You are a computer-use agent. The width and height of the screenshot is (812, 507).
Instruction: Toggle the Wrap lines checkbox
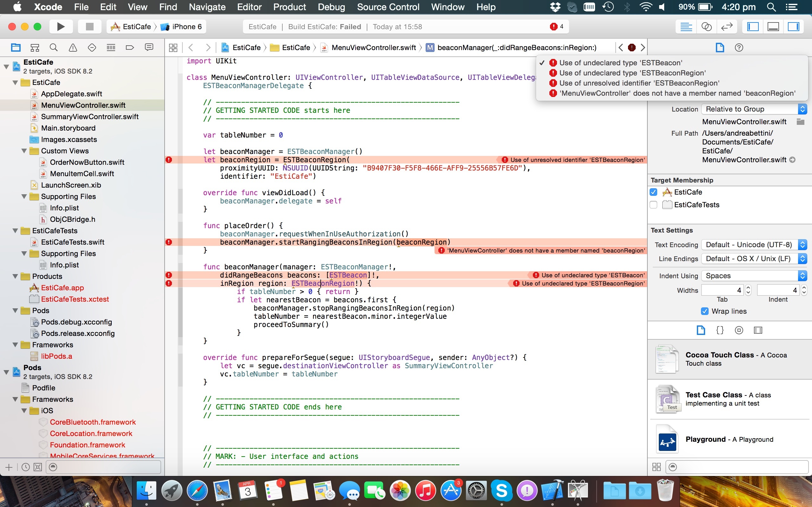(x=704, y=311)
